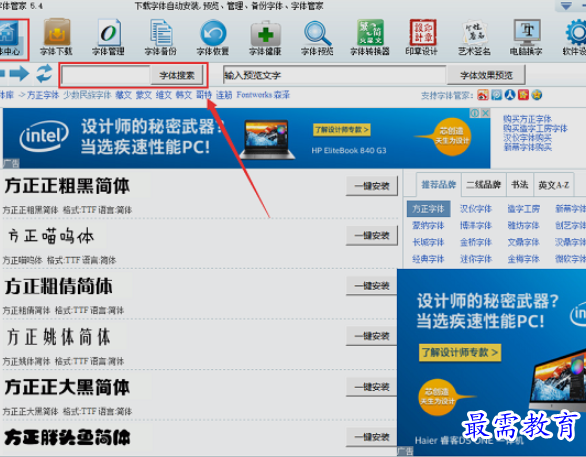Select the 方正字体 brand in the list
The width and height of the screenshot is (586, 457).
[x=428, y=209]
